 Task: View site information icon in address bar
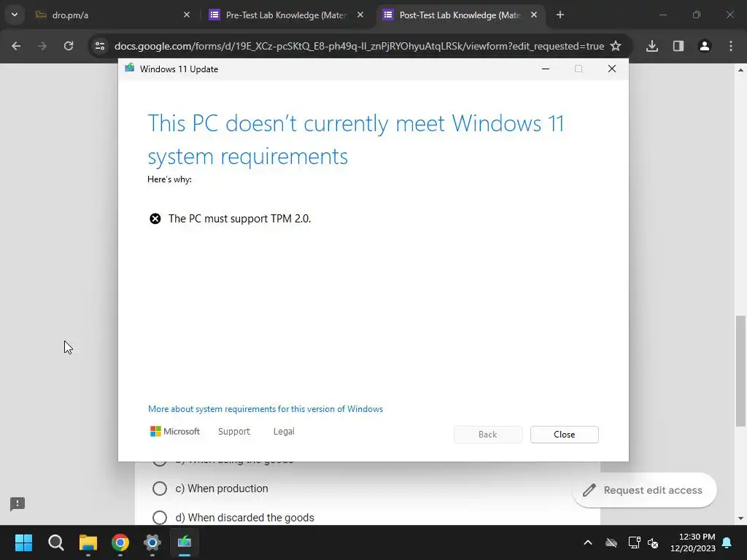tap(100, 46)
